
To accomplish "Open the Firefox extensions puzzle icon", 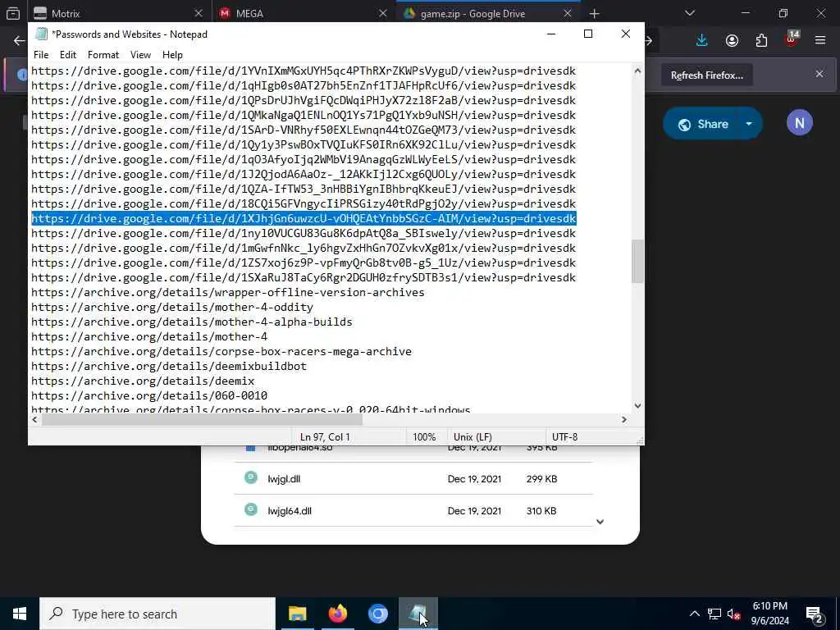I will [x=761, y=41].
